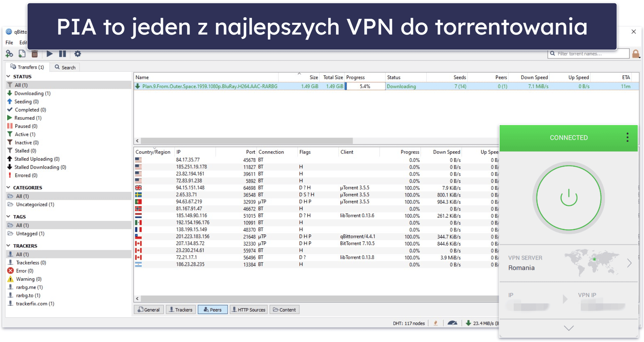Open Options gear icon in toolbar
The height and width of the screenshot is (342, 644).
click(x=78, y=54)
